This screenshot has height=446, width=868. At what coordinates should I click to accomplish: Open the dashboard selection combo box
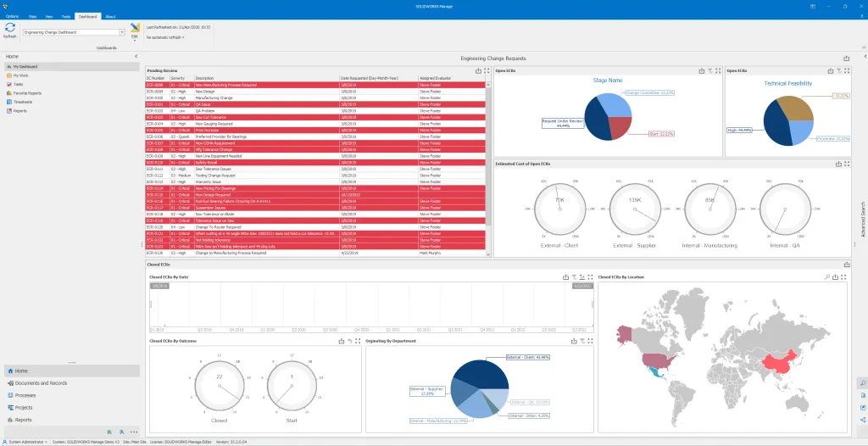74,32
